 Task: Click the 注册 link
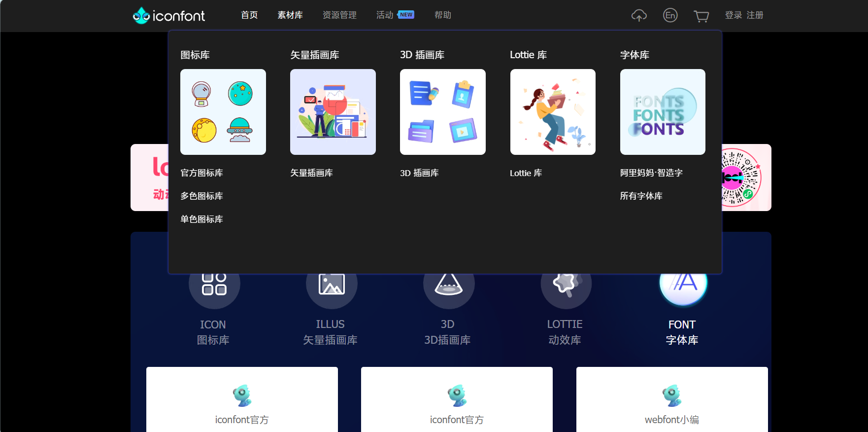click(755, 15)
